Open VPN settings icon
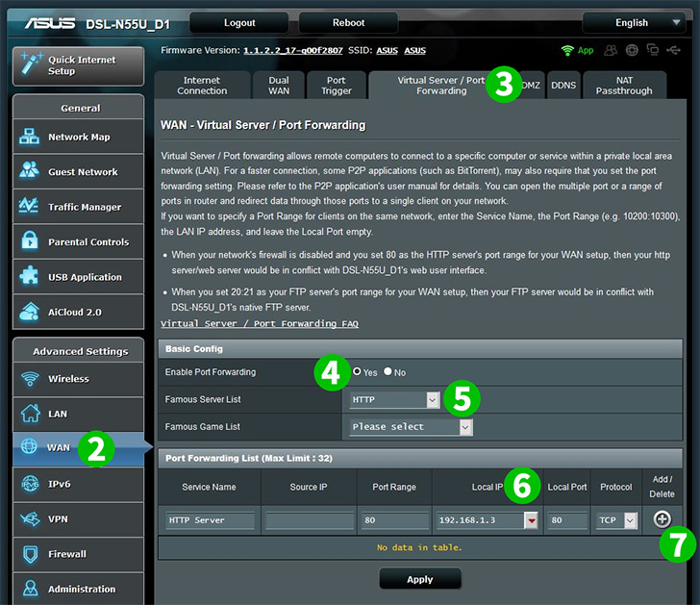 (31, 518)
